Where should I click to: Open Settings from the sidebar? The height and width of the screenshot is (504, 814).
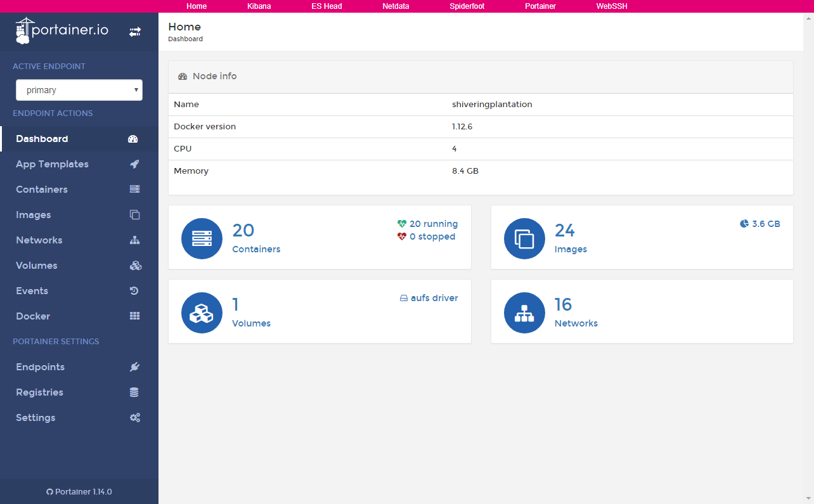pyautogui.click(x=36, y=418)
